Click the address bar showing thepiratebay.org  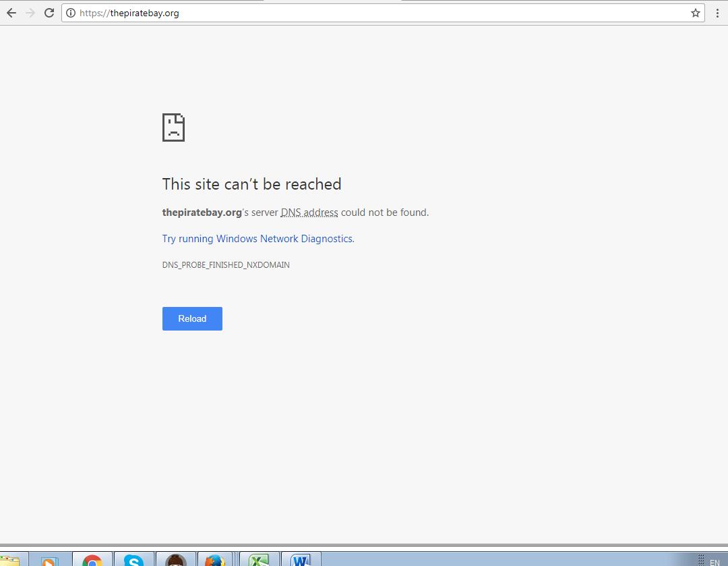[383, 13]
